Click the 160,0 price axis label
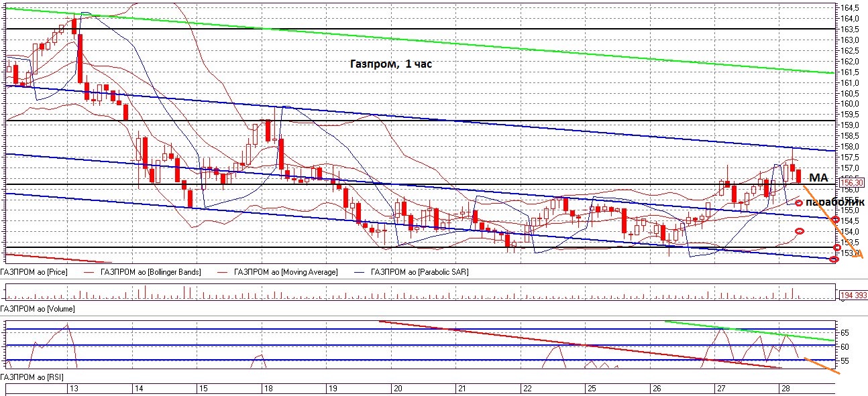Image resolution: width=868 pixels, height=396 pixels. 851,104
